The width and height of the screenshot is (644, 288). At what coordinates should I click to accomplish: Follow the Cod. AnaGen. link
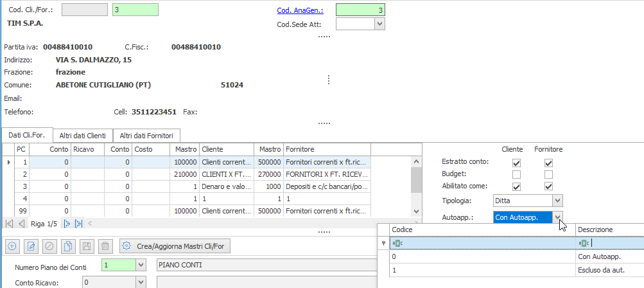(300, 10)
